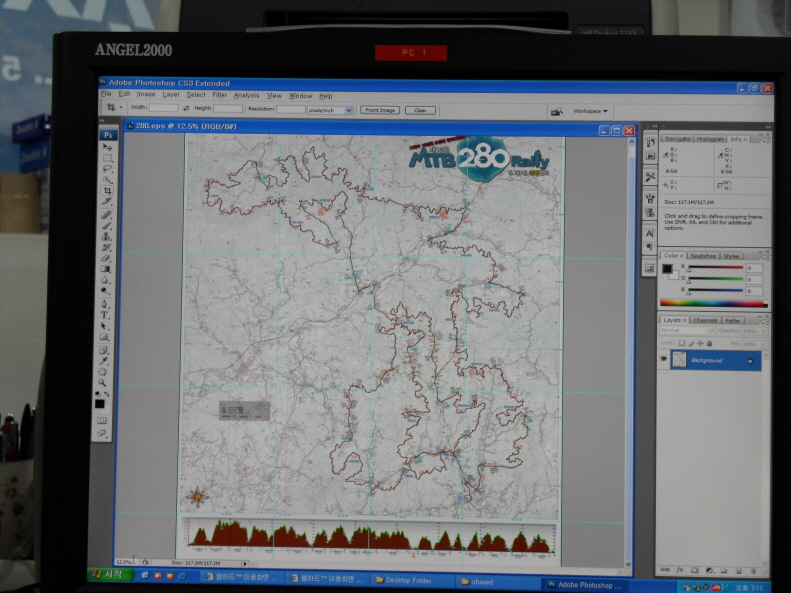Viewport: 791px width, 593px height.
Task: Select the Lasso tool
Action: click(107, 169)
